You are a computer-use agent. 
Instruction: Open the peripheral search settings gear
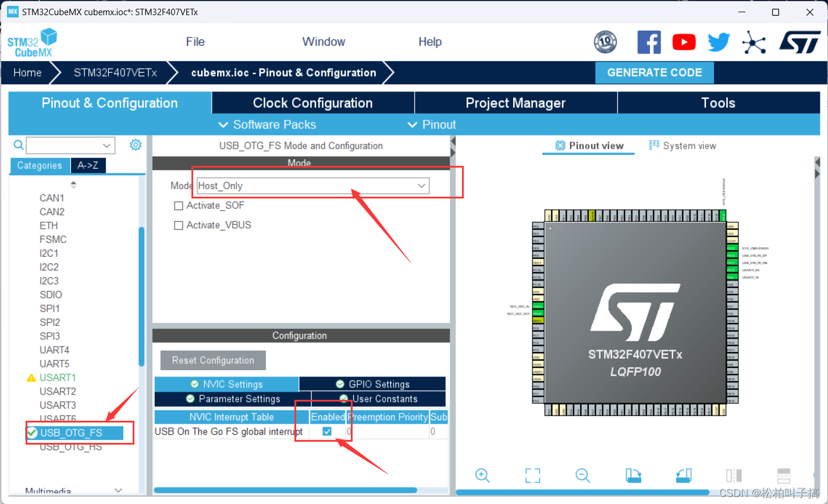tap(136, 145)
